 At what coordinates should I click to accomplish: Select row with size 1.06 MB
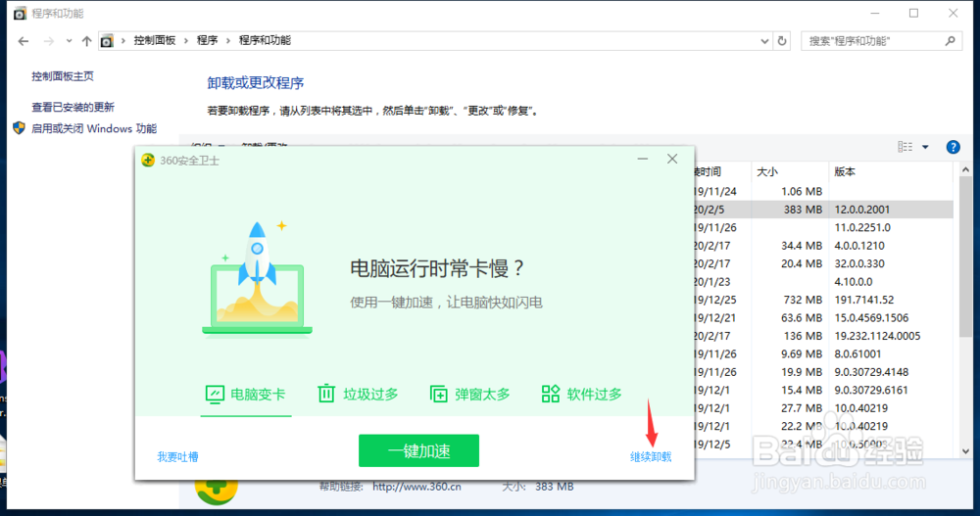pos(823,191)
